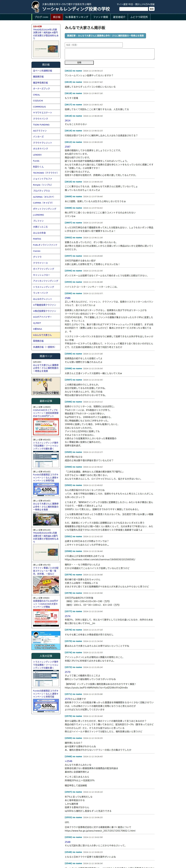Open the 確定申告掲示板 sidebar link
Image resolution: width=186 pixels, height=868 pixels.
pos(46,83)
